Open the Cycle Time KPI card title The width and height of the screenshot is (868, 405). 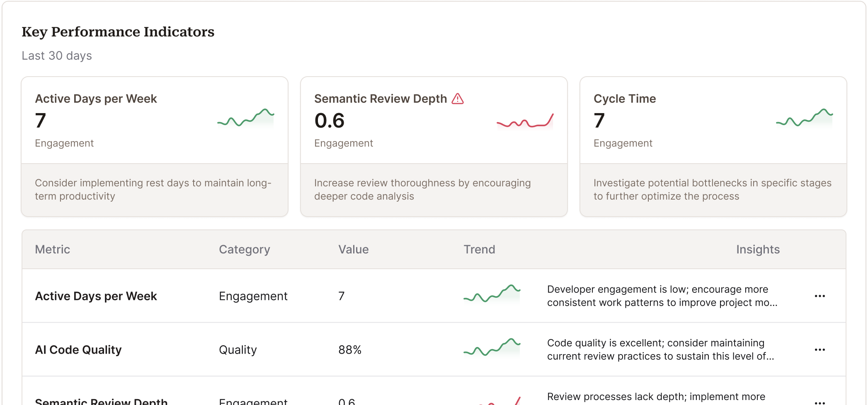[x=624, y=99]
